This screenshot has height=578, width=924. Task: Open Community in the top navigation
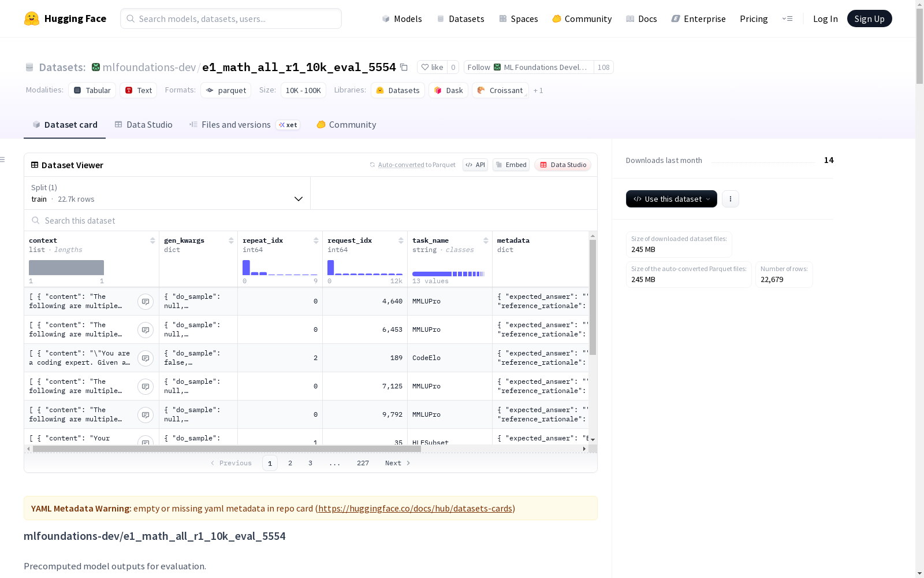click(x=582, y=18)
